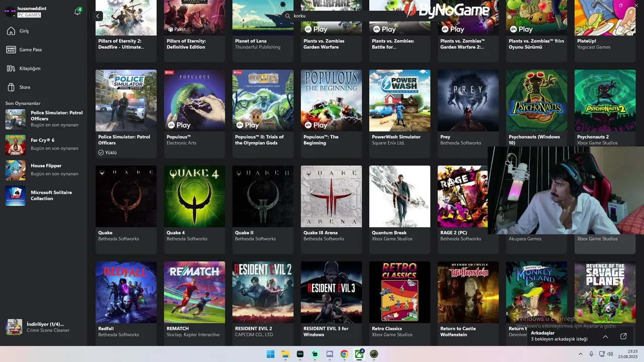Viewport: 644px width, 362px height.
Task: Open Crime Scene Cleaner download status
Action: click(x=44, y=327)
